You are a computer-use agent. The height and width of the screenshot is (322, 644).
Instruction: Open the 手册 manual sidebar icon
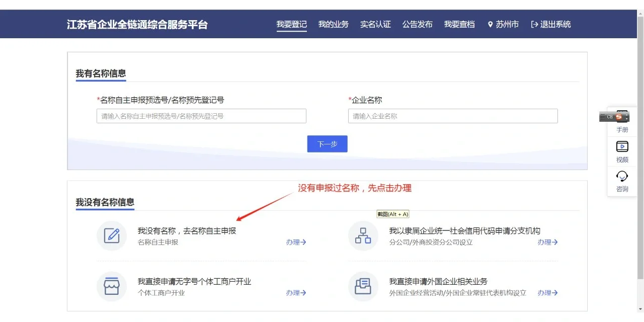pos(622,123)
